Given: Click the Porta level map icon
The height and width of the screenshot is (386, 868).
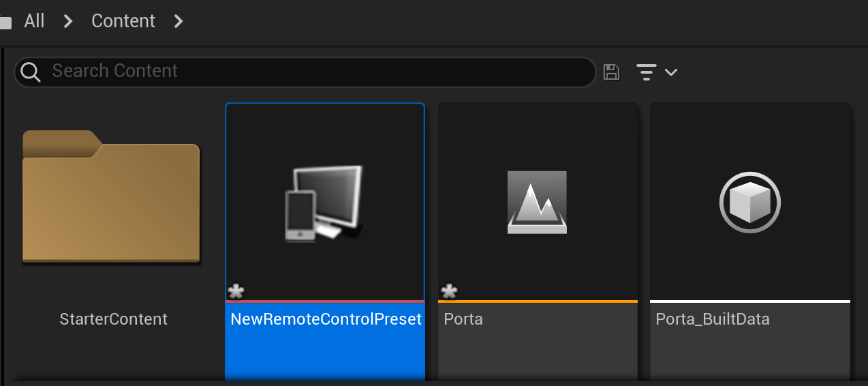Looking at the screenshot, I should (x=537, y=203).
